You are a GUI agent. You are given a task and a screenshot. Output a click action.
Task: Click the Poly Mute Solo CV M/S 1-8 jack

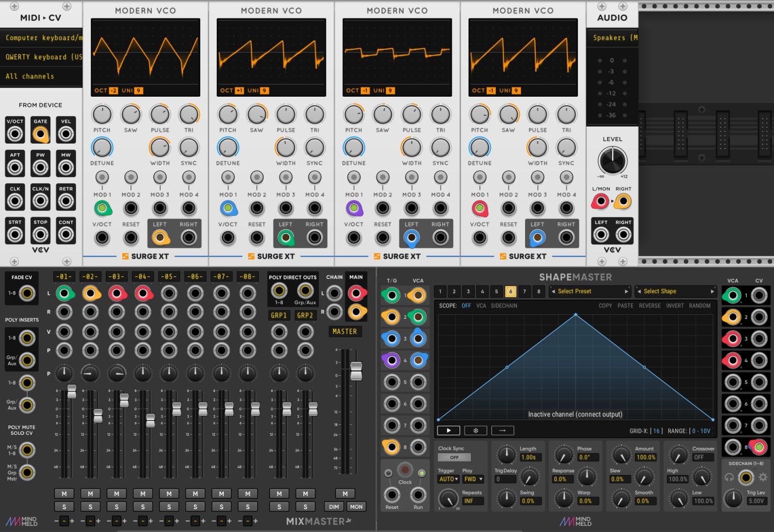(27, 450)
